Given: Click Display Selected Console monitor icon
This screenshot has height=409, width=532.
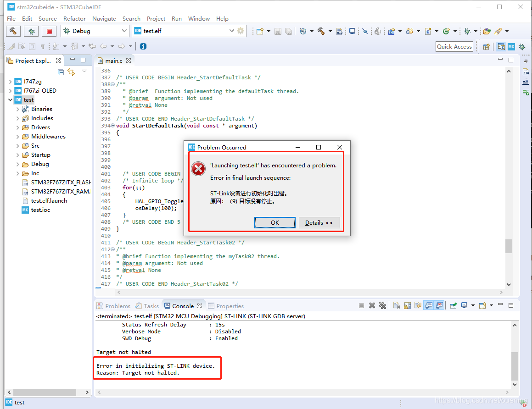Looking at the screenshot, I should [464, 306].
